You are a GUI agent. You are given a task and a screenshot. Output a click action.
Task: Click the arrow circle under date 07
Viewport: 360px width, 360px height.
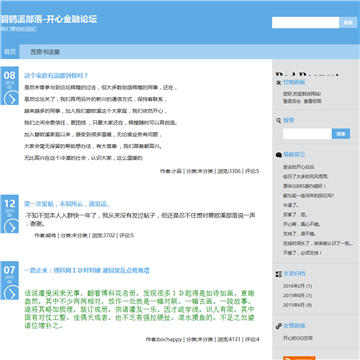(x=10, y=293)
